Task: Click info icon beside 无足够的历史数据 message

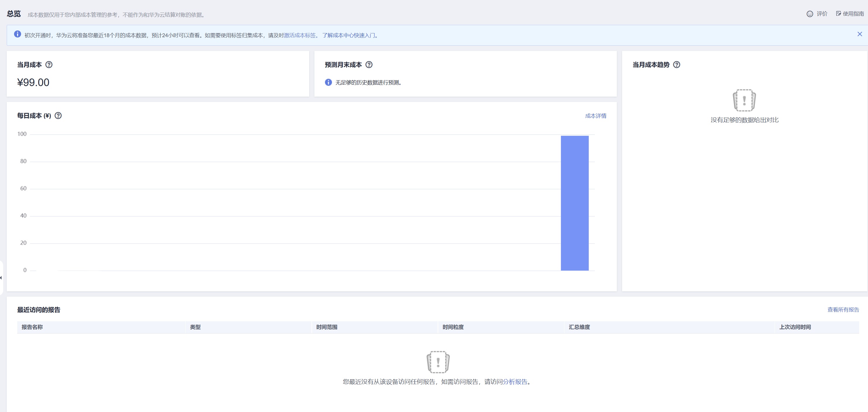Action: tap(328, 82)
